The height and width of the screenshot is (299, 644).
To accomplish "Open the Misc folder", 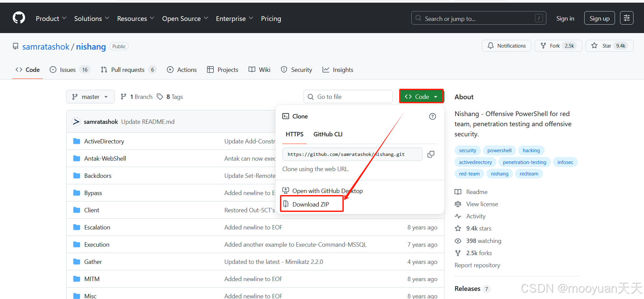I will (x=90, y=296).
